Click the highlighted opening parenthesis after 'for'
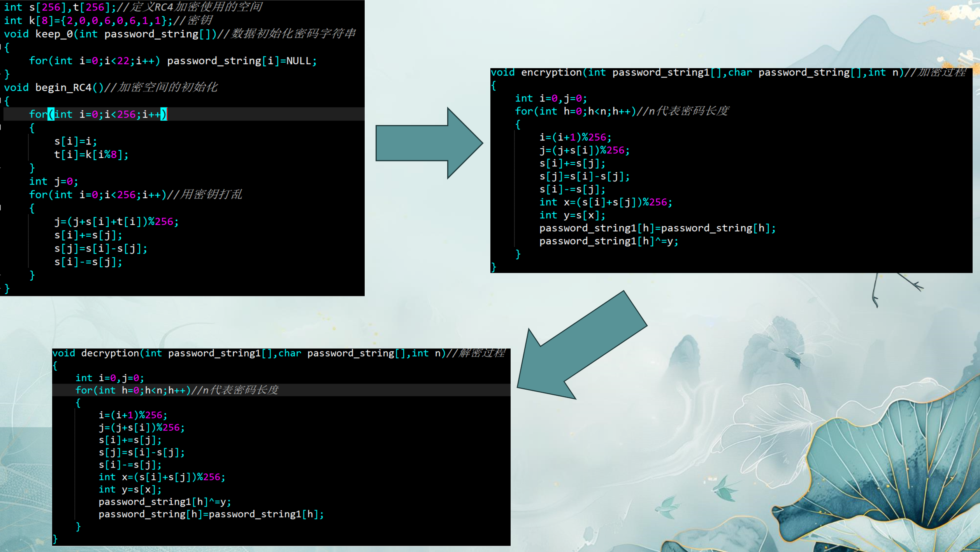Viewport: 980px width, 552px height. 51,114
